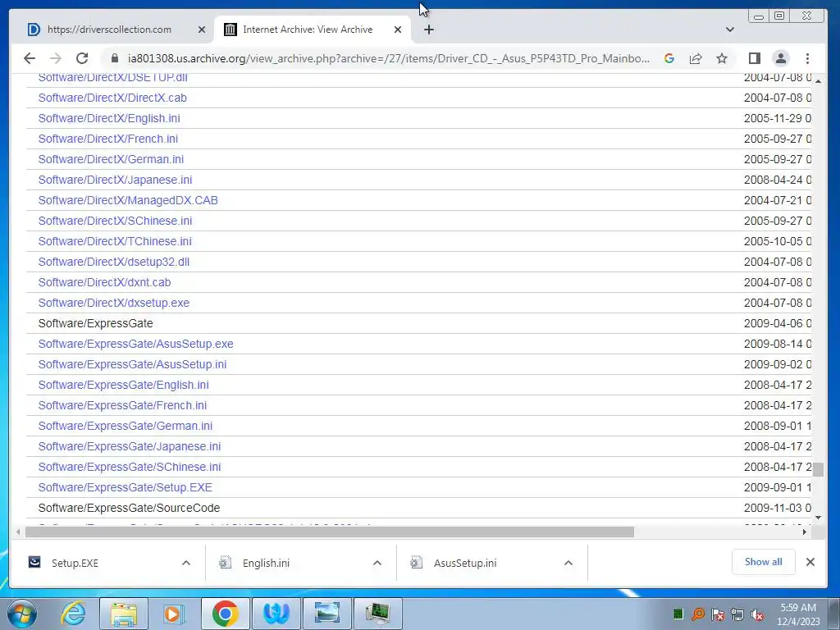The image size is (840, 630).
Task: Open Software/DirectX/Japanese.ini link
Action: click(115, 180)
